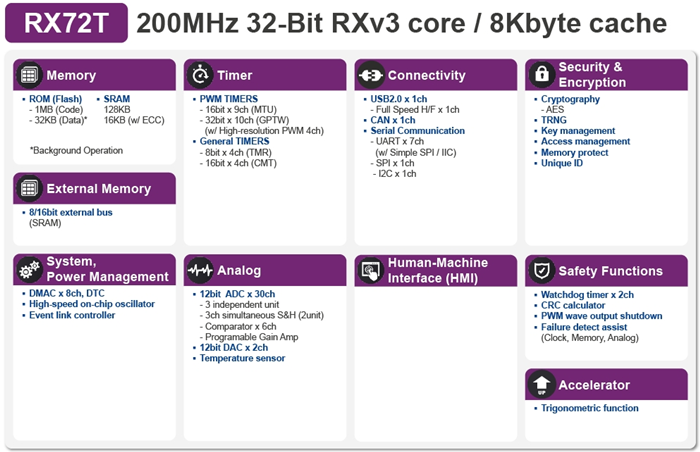Click the System Power Management gears icon

click(x=29, y=270)
